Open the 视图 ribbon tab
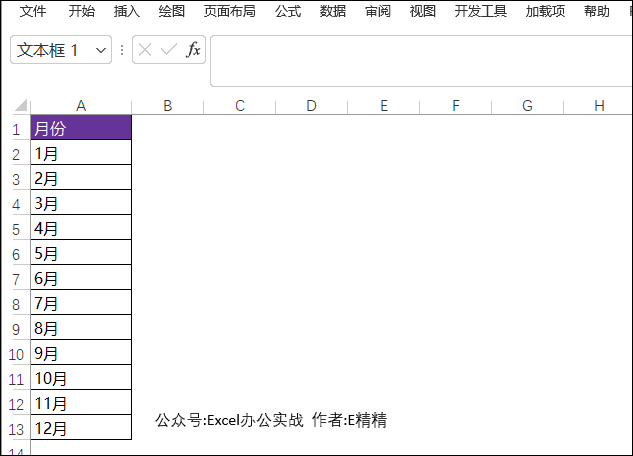The height and width of the screenshot is (456, 633). point(423,12)
